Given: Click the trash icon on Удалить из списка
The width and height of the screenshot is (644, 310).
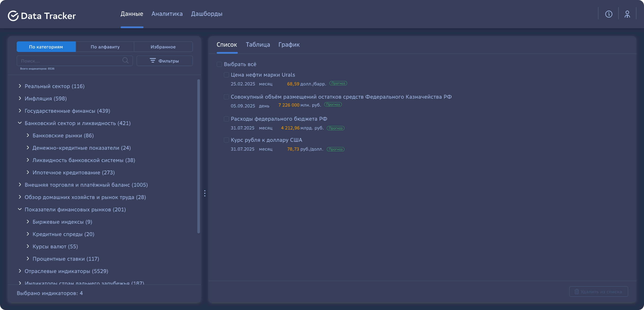Looking at the screenshot, I should pyautogui.click(x=576, y=292).
